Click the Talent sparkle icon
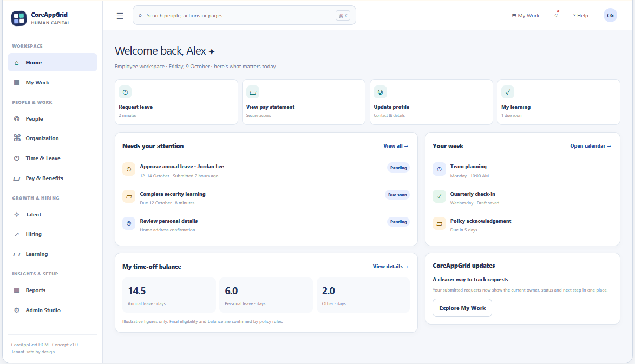The width and height of the screenshot is (635, 364). (x=17, y=214)
